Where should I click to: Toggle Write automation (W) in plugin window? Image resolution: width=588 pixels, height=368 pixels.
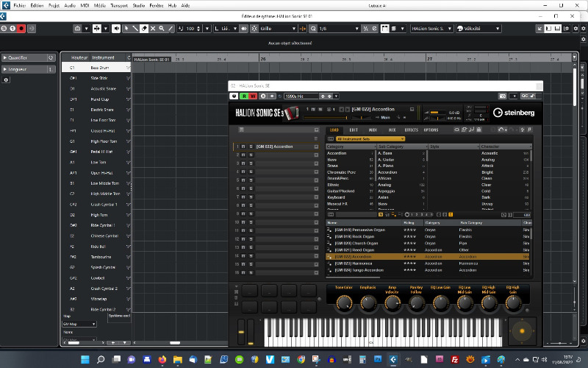(x=253, y=96)
